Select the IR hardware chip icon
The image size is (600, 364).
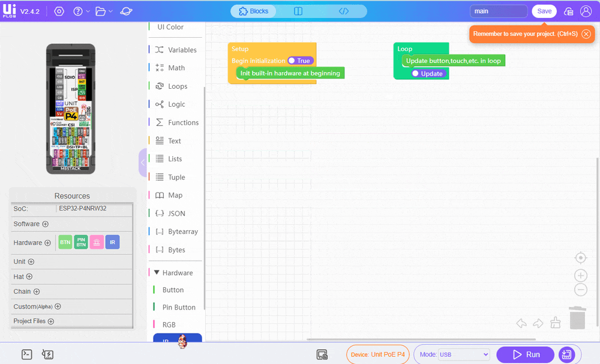pyautogui.click(x=112, y=242)
